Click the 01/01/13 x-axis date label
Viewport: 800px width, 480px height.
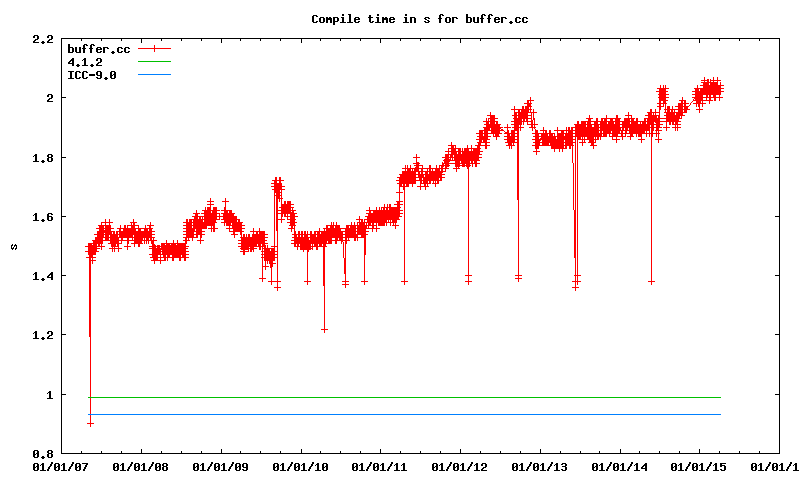click(x=540, y=466)
